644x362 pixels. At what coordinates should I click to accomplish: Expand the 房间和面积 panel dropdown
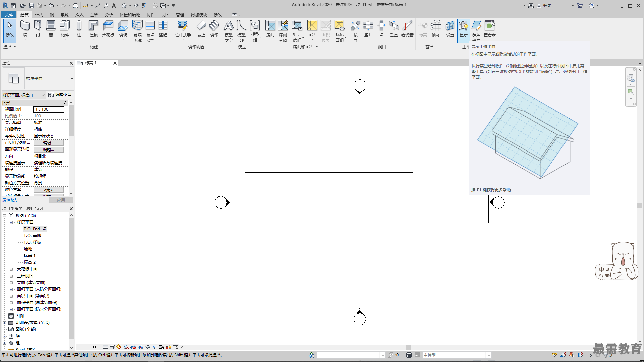[x=305, y=47]
